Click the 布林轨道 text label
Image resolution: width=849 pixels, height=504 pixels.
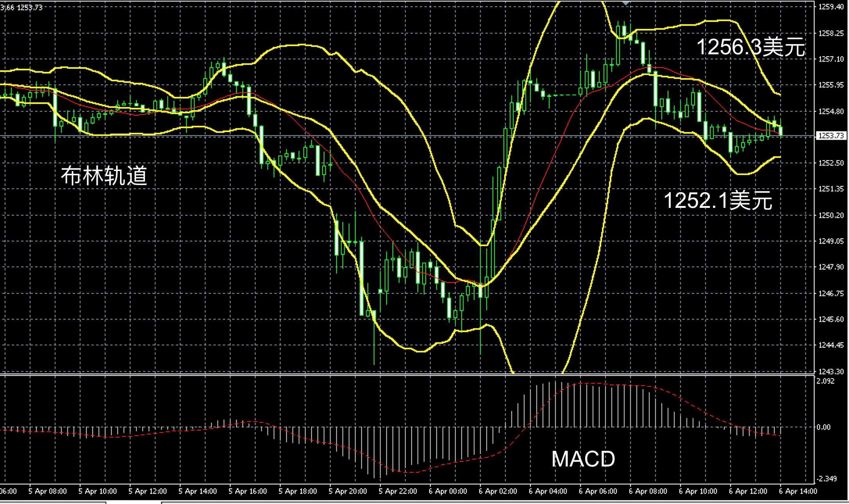coord(104,175)
